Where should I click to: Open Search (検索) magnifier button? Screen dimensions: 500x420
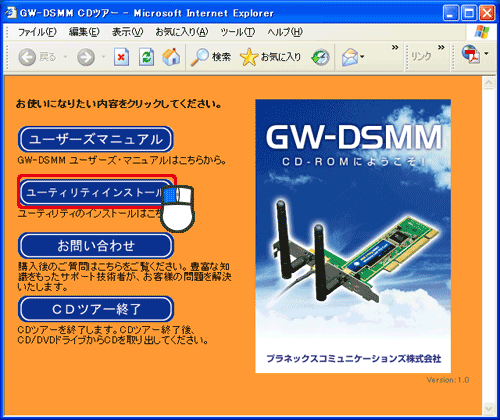211,57
